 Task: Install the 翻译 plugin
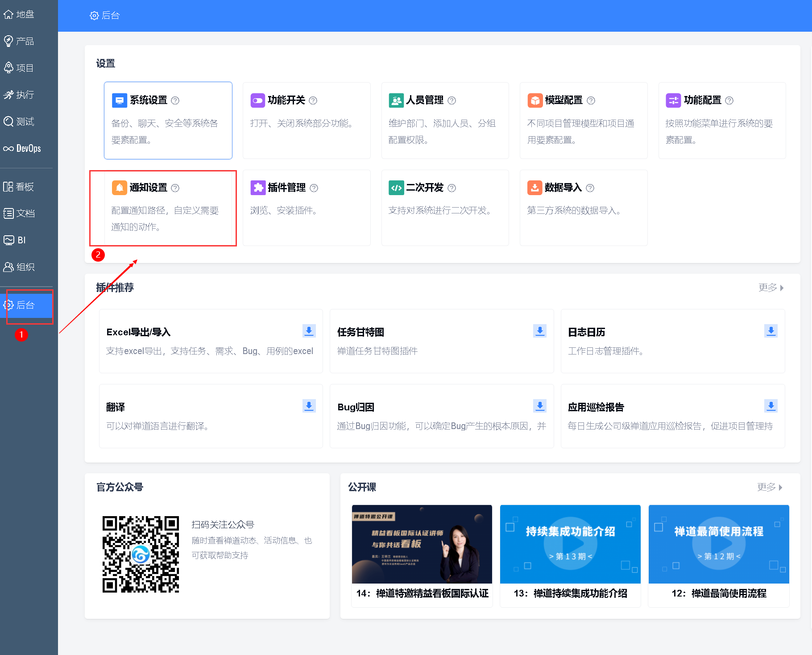tap(309, 406)
